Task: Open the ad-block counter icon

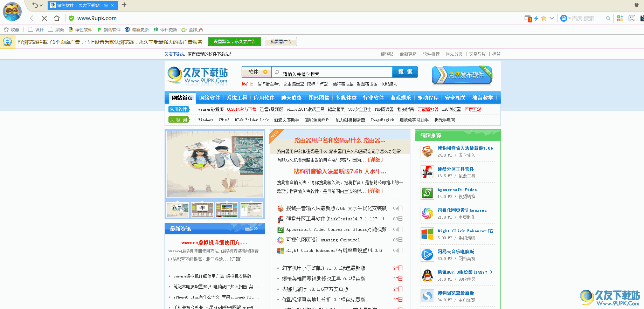Action: (528, 19)
